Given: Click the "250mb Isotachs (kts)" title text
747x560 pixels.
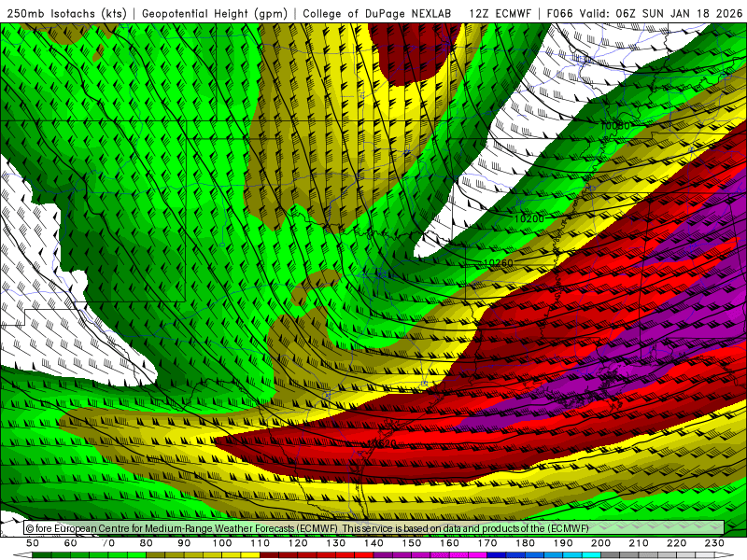Looking at the screenshot, I should [x=66, y=14].
